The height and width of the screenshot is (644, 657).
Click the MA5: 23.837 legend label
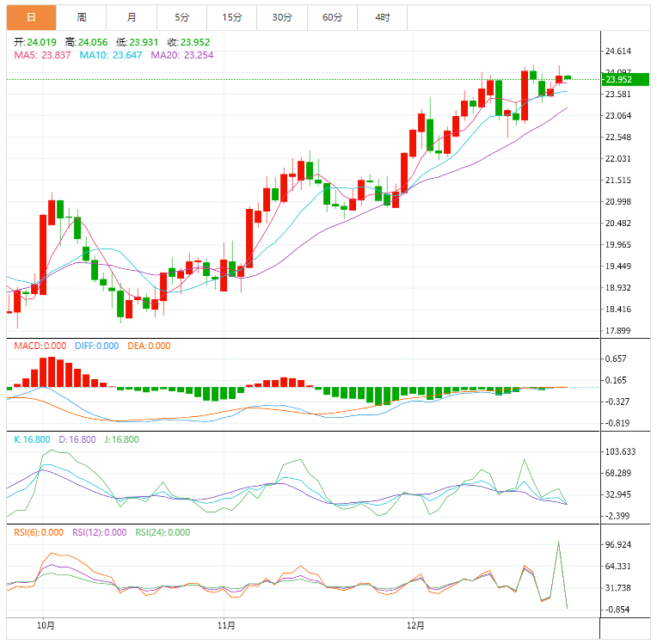pos(41,55)
